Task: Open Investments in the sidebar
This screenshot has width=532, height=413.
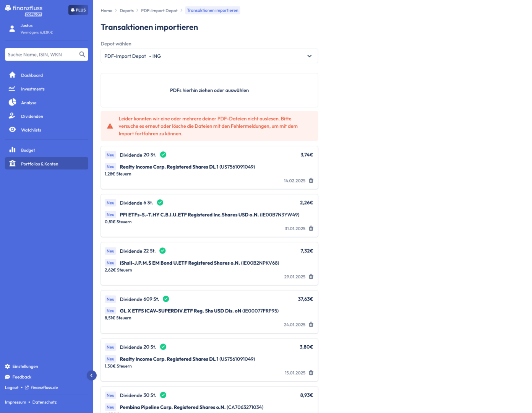Action: (47, 89)
